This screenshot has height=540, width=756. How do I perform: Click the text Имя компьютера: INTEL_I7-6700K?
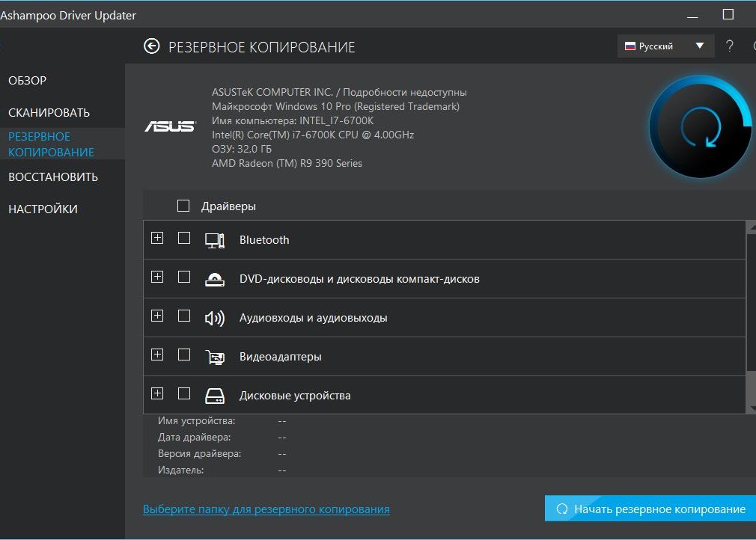click(x=293, y=120)
